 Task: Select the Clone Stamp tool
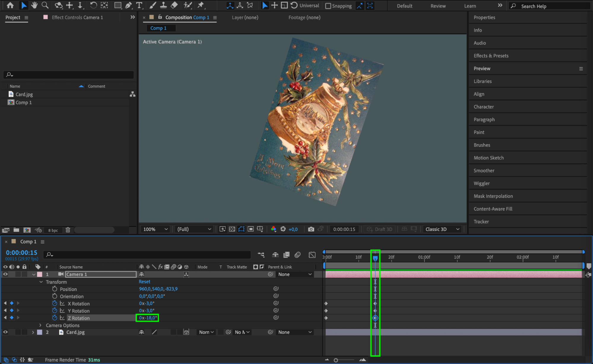click(163, 5)
